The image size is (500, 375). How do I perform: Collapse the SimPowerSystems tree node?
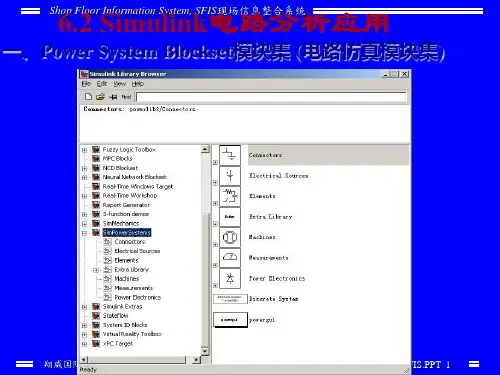(x=85, y=233)
